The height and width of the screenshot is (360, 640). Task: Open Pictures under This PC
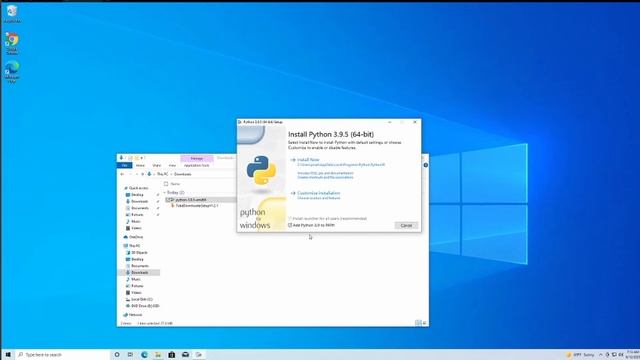coord(137,286)
